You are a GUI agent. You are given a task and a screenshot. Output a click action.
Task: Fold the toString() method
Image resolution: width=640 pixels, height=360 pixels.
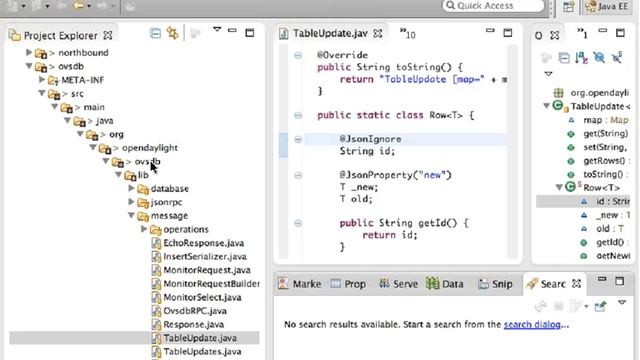[298, 55]
